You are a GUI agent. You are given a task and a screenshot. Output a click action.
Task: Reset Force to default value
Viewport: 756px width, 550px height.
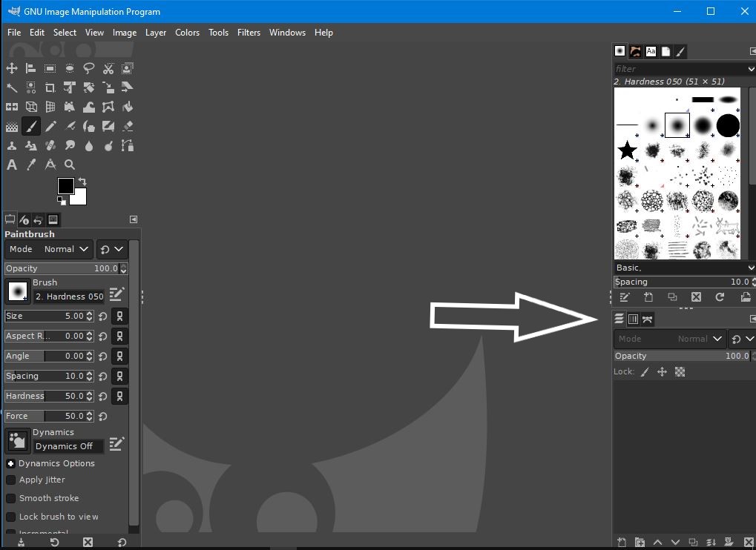click(x=102, y=416)
